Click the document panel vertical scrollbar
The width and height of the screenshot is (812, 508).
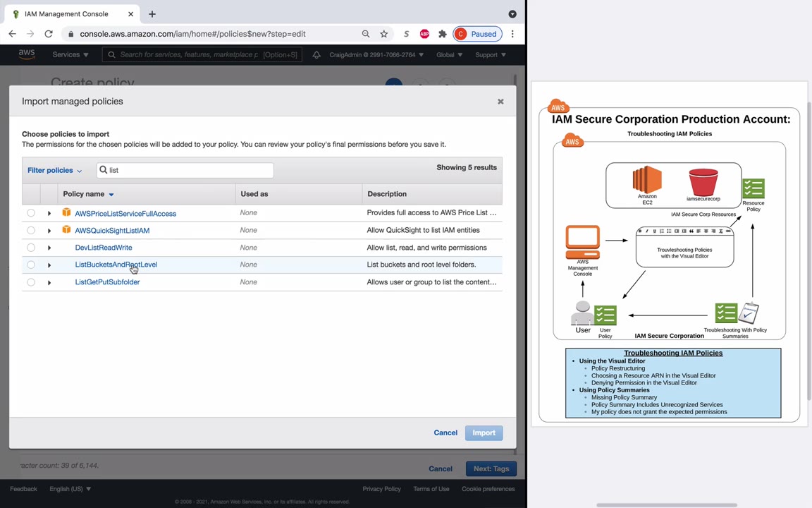809,251
